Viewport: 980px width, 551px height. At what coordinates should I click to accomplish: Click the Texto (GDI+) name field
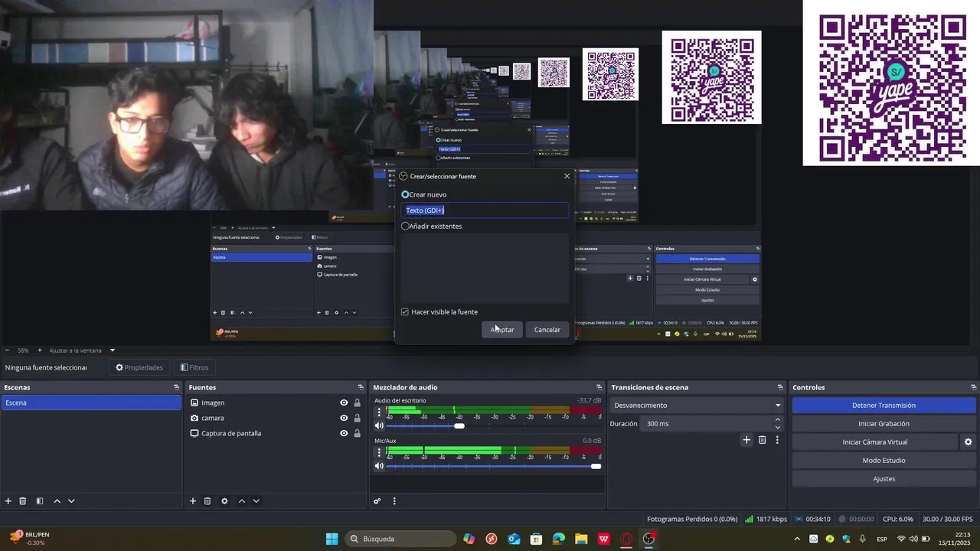[x=485, y=210]
